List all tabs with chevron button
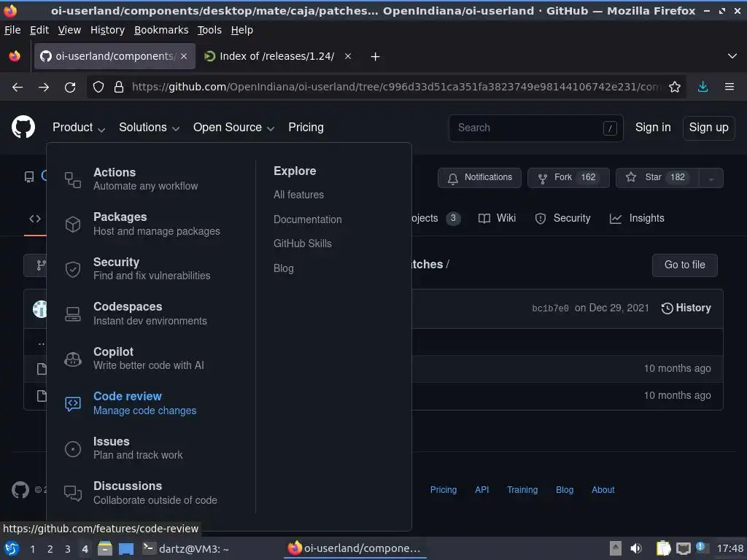 (x=732, y=56)
